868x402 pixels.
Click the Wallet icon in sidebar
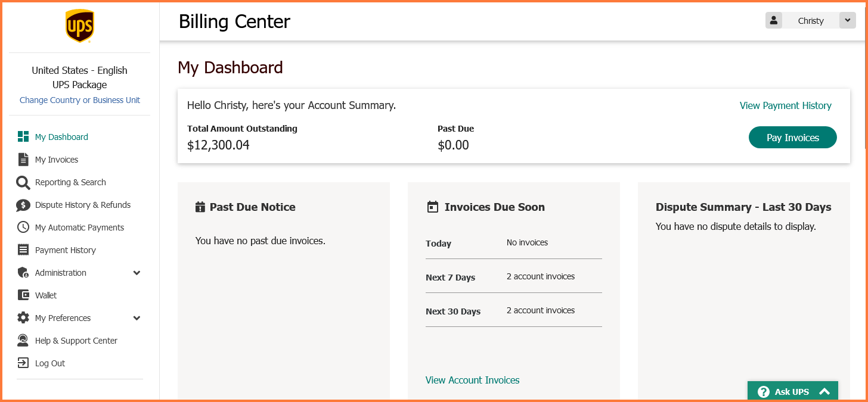coord(23,295)
